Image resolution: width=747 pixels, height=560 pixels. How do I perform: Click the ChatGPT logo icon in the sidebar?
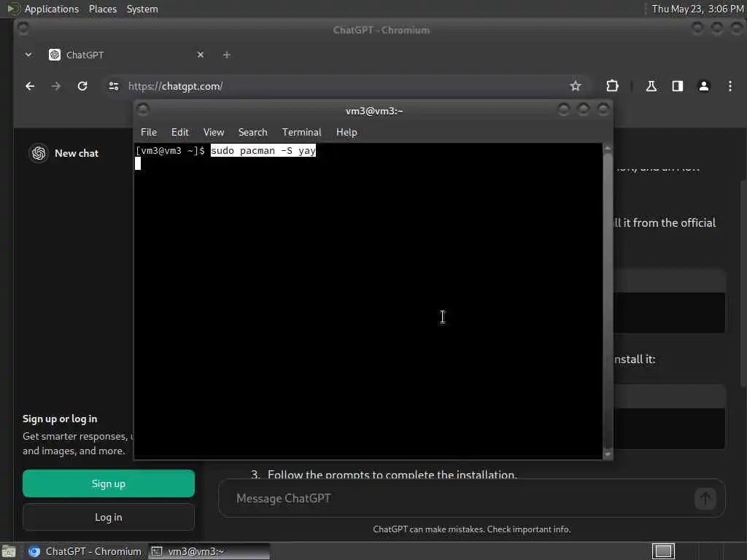tap(39, 153)
